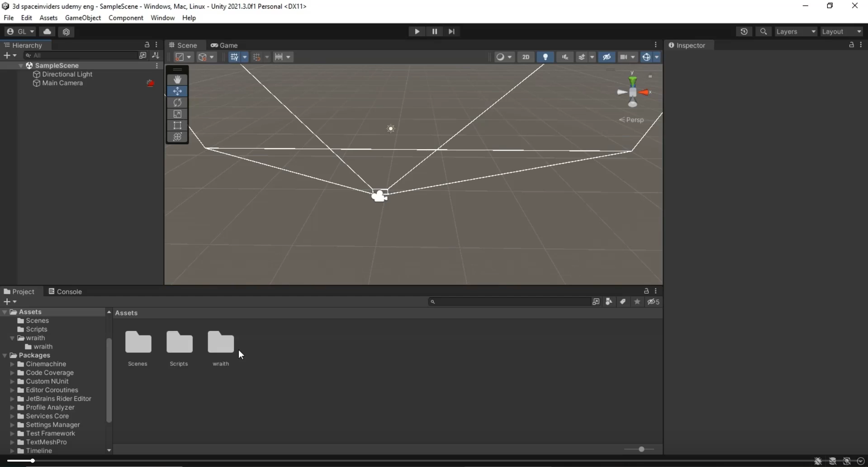Toggle 2D view mode
This screenshot has width=868, height=467.
[x=526, y=57]
